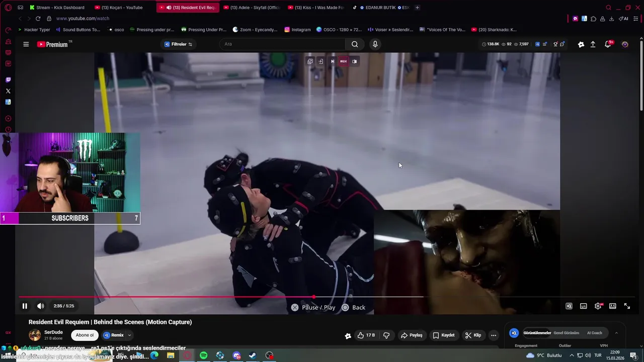Viewport: 644px width, 362px height.
Task: Go to YouTube Premium home logo
Action: [53, 44]
